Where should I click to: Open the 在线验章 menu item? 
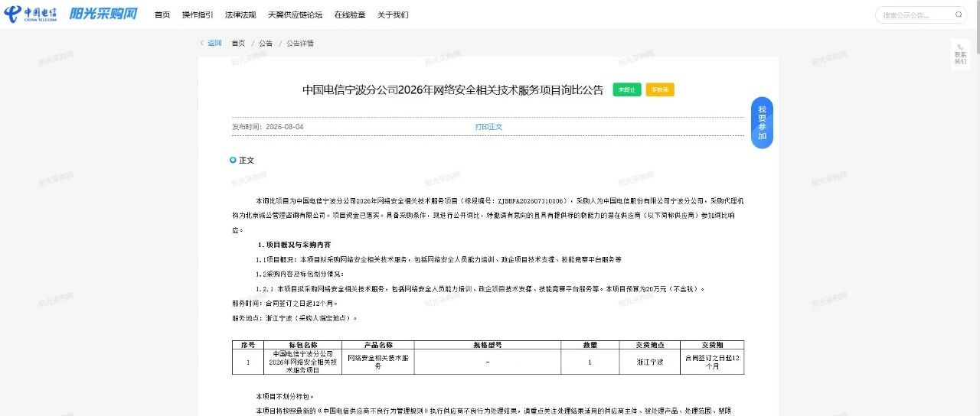[350, 15]
